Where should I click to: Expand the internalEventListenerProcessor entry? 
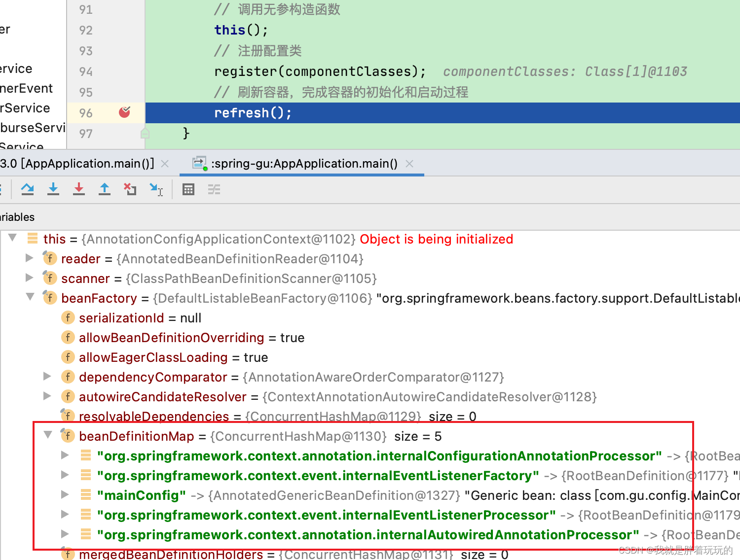pos(65,514)
